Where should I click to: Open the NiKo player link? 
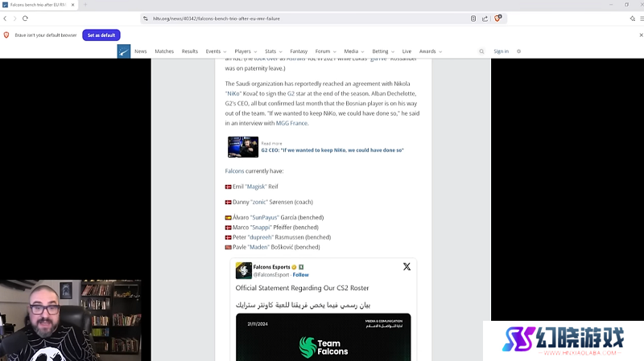233,93
